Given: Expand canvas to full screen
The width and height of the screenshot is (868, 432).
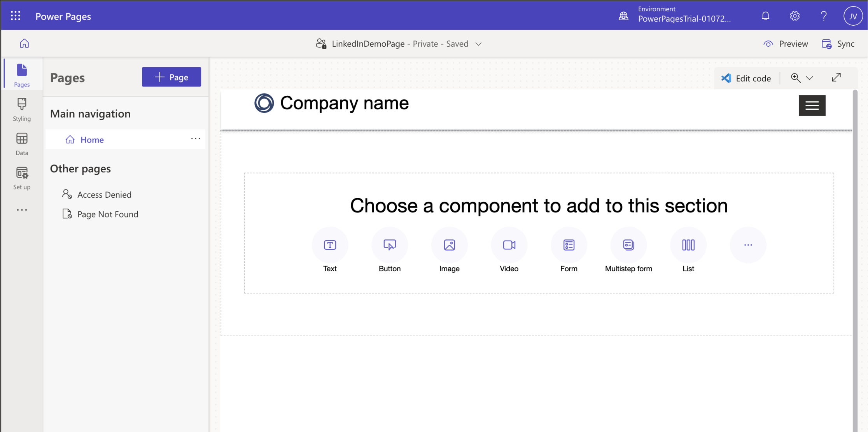Looking at the screenshot, I should point(836,77).
